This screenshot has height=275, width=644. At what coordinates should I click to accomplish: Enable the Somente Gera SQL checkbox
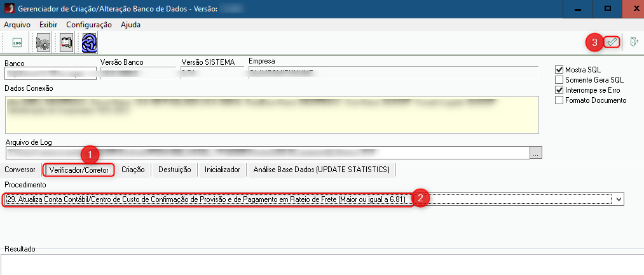click(559, 79)
